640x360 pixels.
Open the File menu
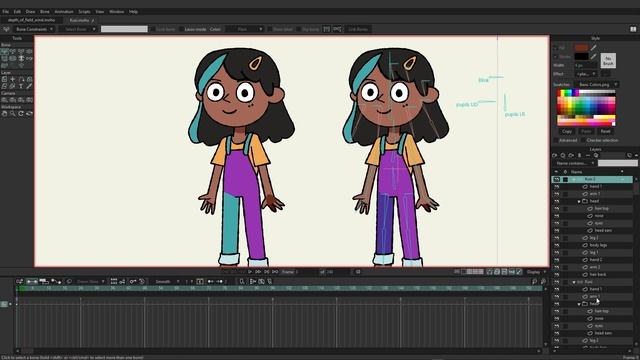(x=5, y=12)
